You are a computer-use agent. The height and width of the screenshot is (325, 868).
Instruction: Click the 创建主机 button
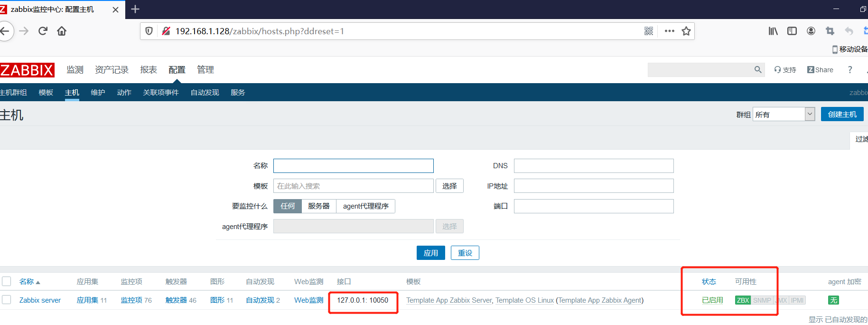tap(842, 114)
